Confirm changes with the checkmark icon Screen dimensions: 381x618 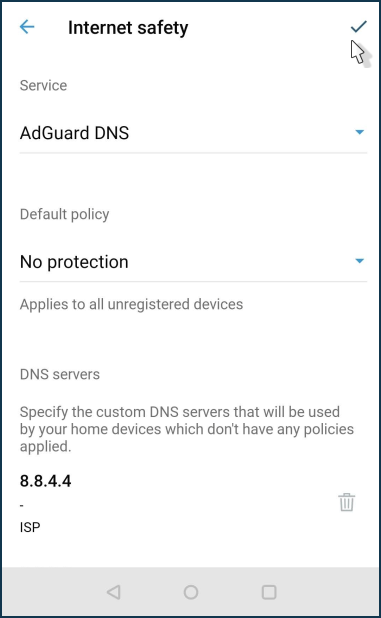pyautogui.click(x=359, y=26)
